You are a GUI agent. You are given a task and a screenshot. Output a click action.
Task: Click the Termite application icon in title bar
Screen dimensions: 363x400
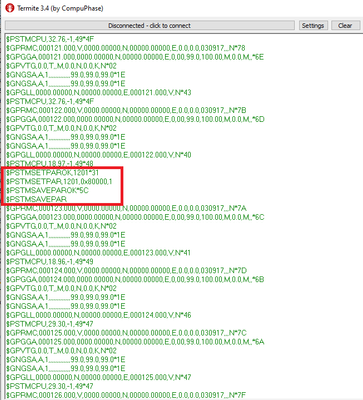pyautogui.click(x=10, y=8)
